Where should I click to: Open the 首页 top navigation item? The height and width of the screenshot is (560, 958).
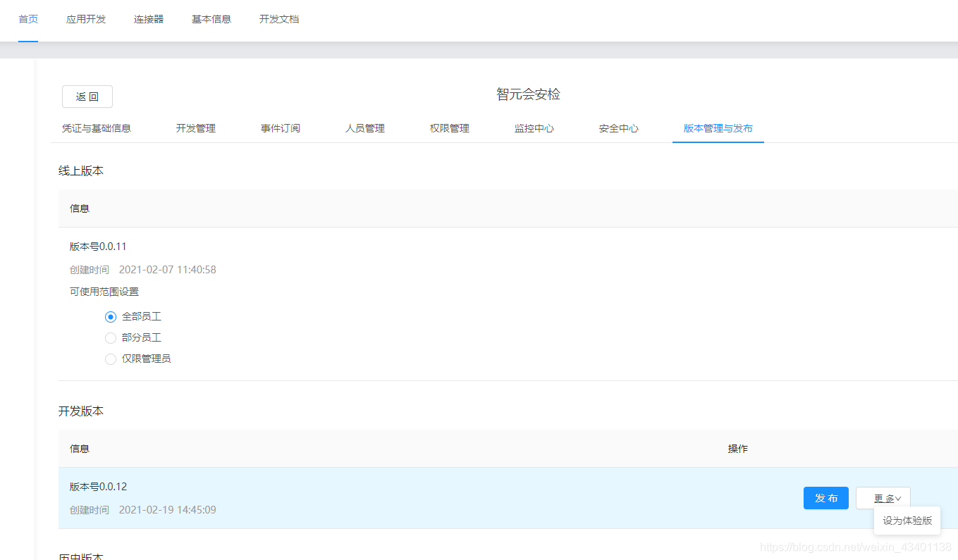tap(28, 19)
